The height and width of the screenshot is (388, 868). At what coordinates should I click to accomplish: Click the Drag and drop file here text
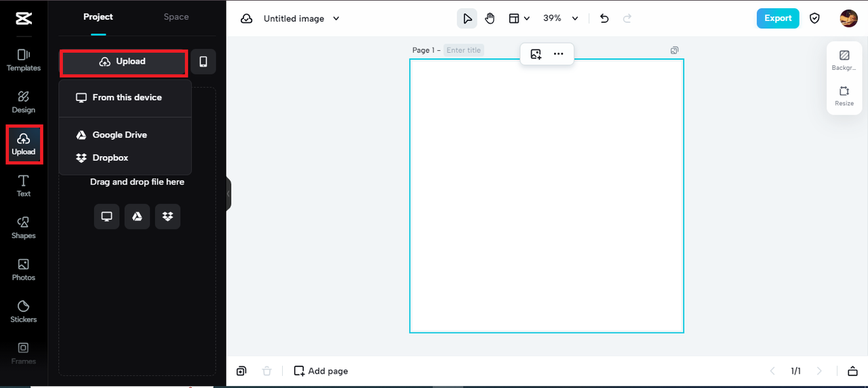coord(137,182)
